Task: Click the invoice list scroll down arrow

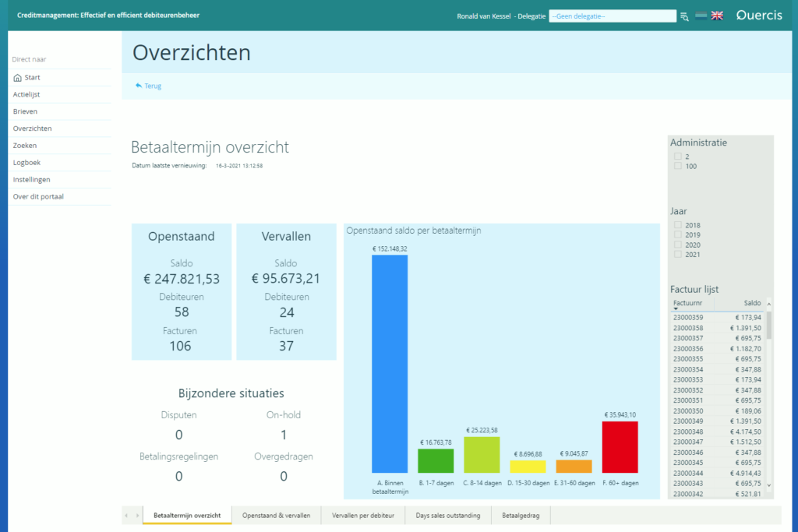Action: click(769, 485)
